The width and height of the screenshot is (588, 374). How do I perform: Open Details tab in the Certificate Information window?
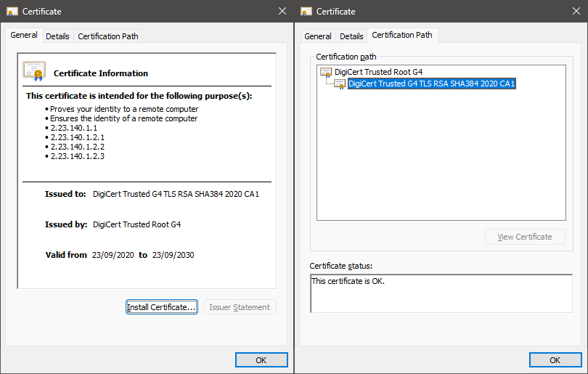(x=58, y=36)
